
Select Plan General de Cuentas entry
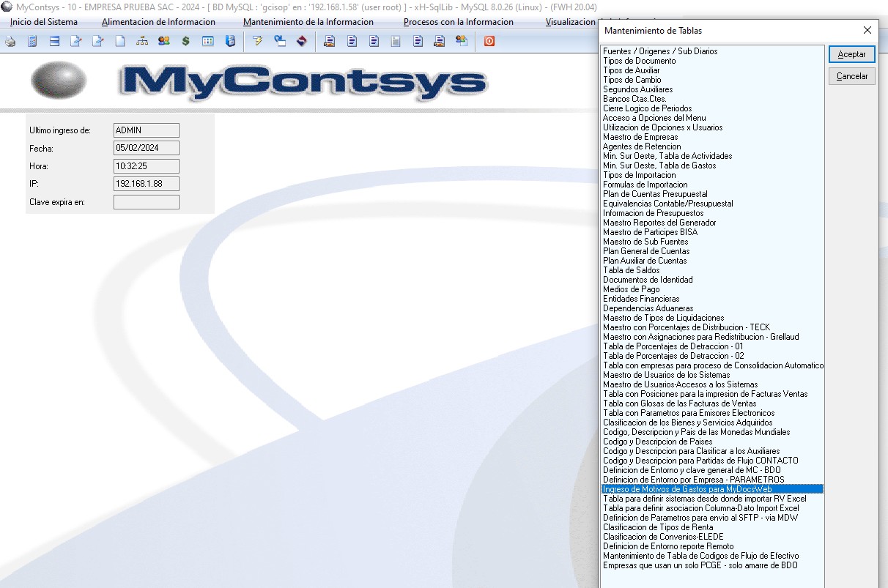tap(645, 251)
